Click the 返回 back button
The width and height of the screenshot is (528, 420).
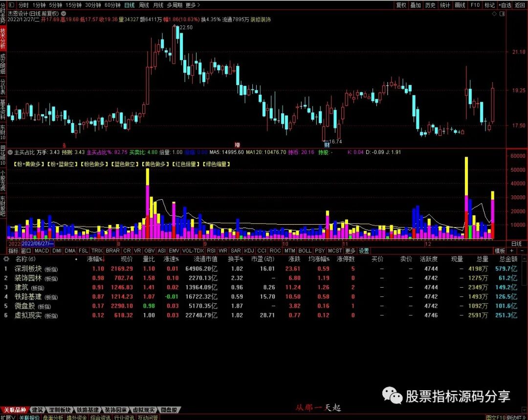coord(520,5)
